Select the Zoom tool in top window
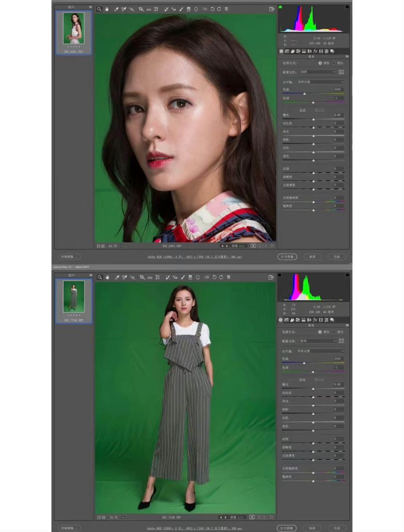404x532 pixels. 99,9
